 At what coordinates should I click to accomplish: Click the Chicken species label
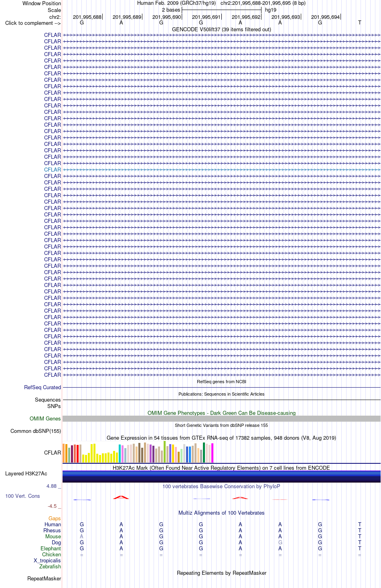pos(52,554)
